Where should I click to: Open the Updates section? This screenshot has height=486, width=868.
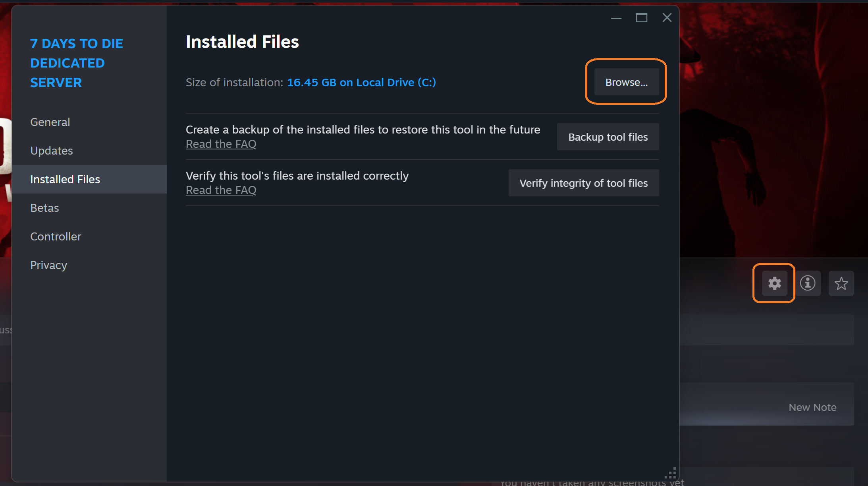pos(51,151)
